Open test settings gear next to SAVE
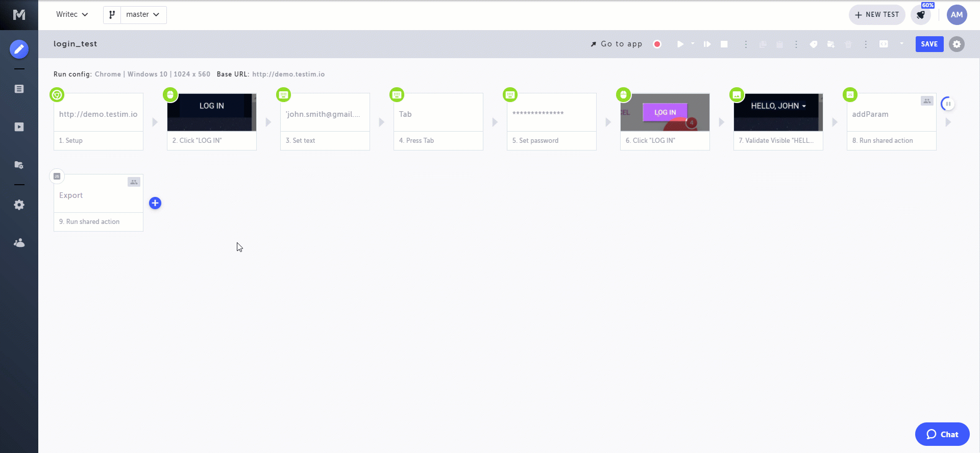 pos(957,44)
